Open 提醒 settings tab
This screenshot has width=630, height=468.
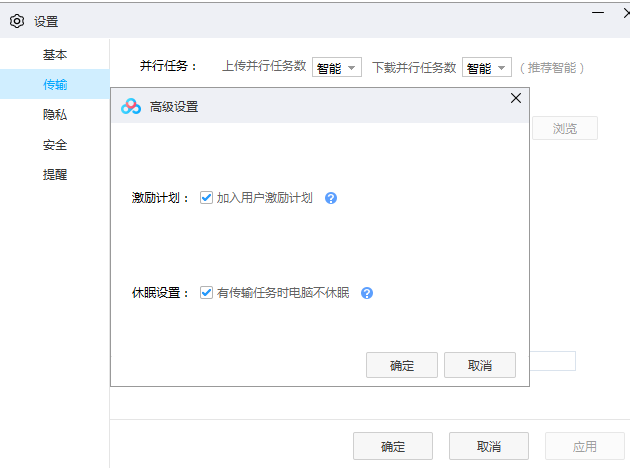click(55, 175)
